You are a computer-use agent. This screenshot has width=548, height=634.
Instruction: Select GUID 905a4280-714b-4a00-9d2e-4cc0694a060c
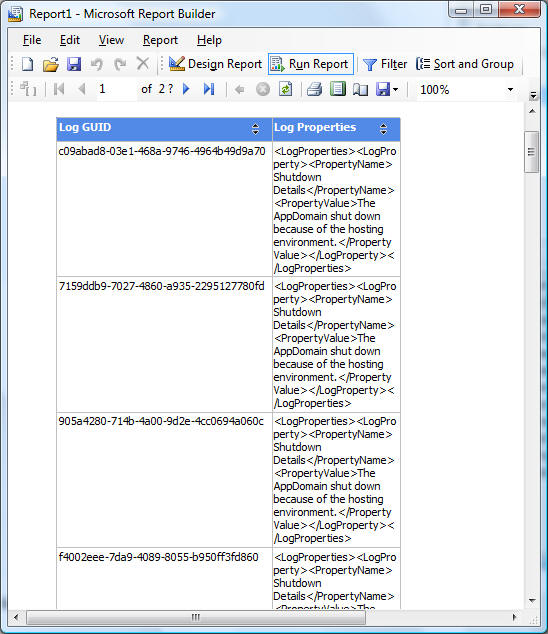[x=161, y=421]
